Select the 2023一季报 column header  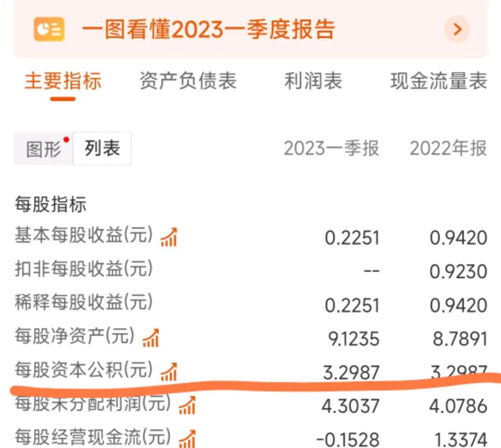pyautogui.click(x=332, y=148)
